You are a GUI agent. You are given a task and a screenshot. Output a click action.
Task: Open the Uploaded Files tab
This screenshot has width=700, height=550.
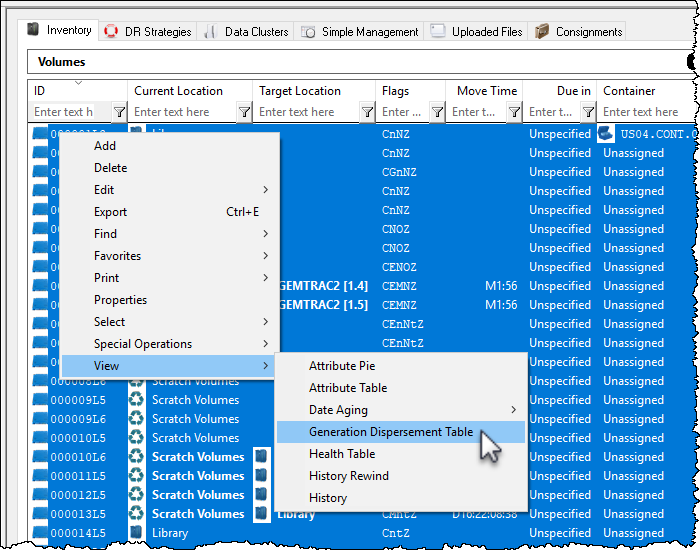476,32
